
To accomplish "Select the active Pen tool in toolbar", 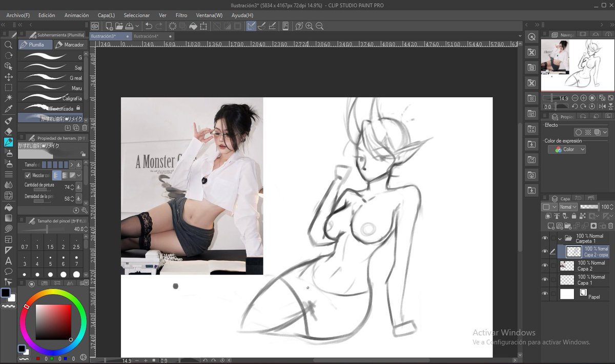I will point(8,142).
